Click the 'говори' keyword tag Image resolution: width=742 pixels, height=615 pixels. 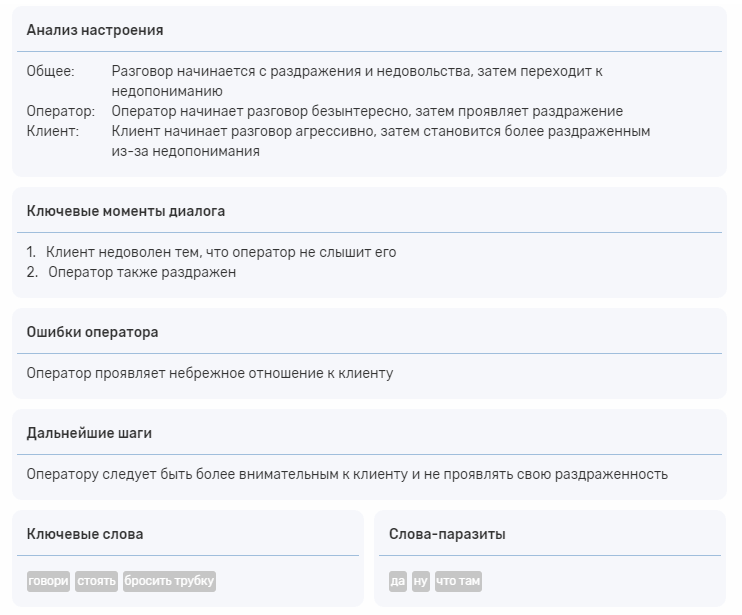[49, 581]
